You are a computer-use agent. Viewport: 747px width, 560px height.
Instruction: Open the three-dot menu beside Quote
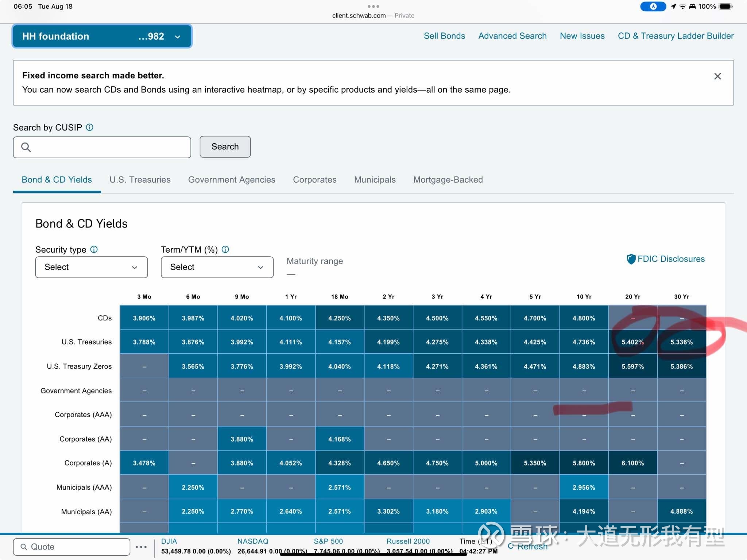tap(141, 547)
